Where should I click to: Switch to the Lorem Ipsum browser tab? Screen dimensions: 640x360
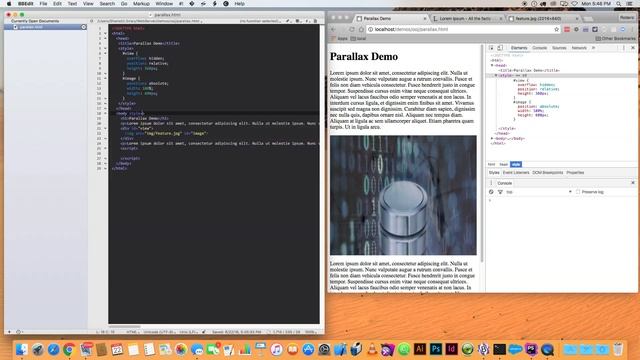tap(466, 18)
